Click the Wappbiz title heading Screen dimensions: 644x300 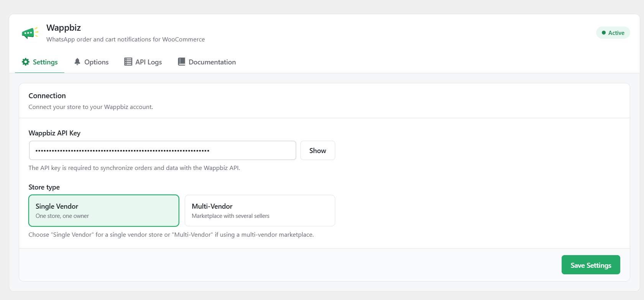(64, 28)
